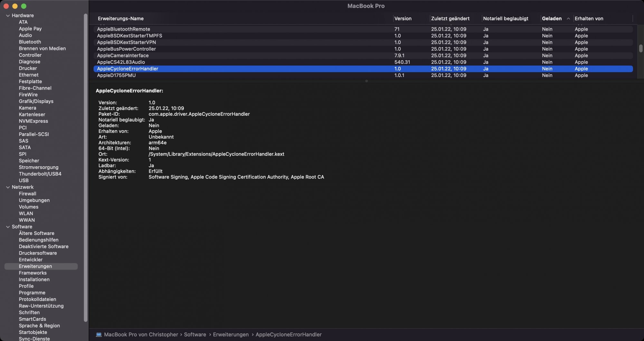Click MacBook Pro von Christopher in path bar
Viewport: 644px width, 341px height.
pyautogui.click(x=141, y=335)
